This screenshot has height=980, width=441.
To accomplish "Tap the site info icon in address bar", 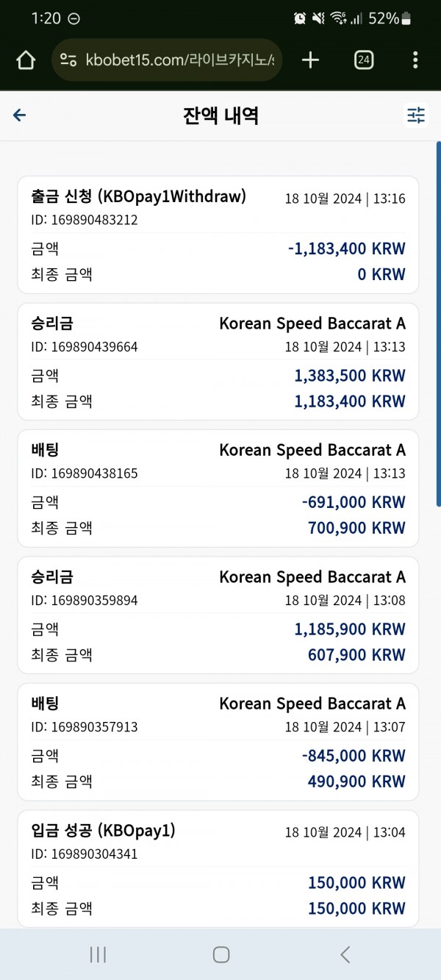I will [x=68, y=60].
